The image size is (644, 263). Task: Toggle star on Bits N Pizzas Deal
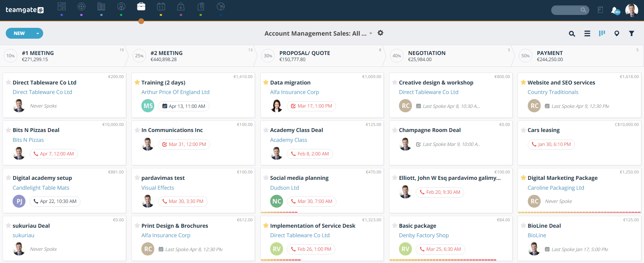(x=8, y=130)
